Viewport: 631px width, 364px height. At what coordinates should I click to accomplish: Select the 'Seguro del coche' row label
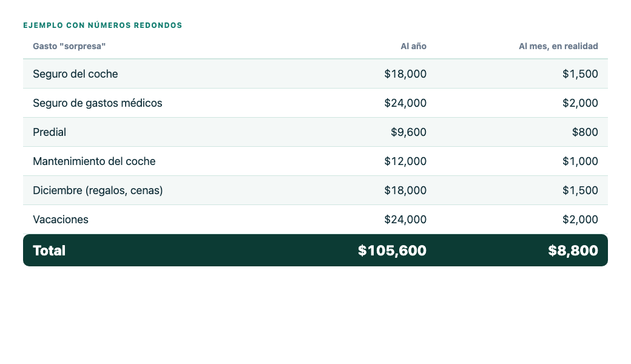pos(75,74)
